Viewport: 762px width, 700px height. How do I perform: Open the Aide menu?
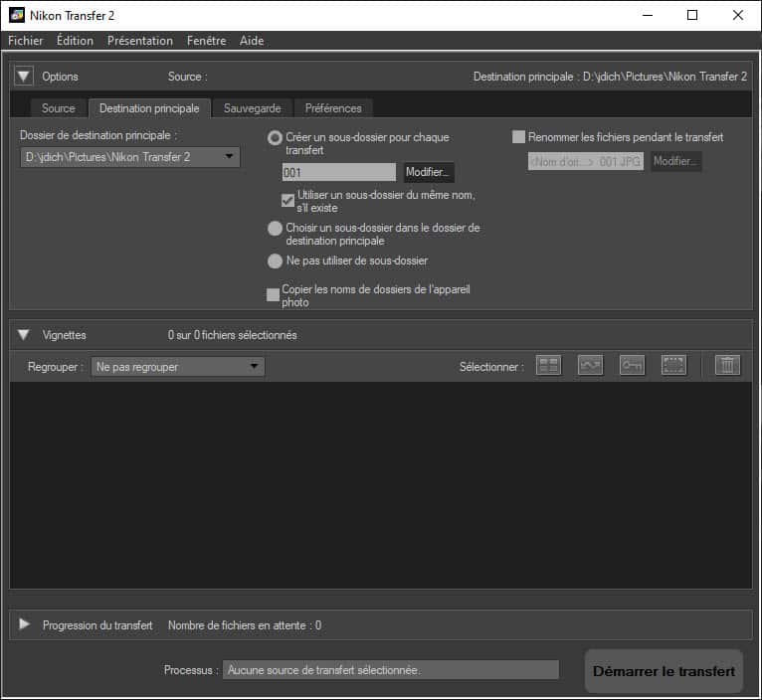click(252, 41)
